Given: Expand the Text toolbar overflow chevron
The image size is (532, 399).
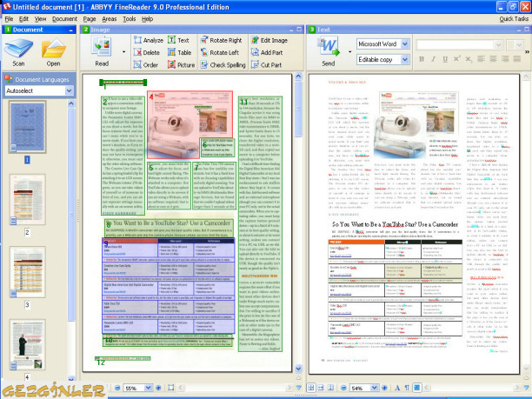Looking at the screenshot, I should click(528, 51).
